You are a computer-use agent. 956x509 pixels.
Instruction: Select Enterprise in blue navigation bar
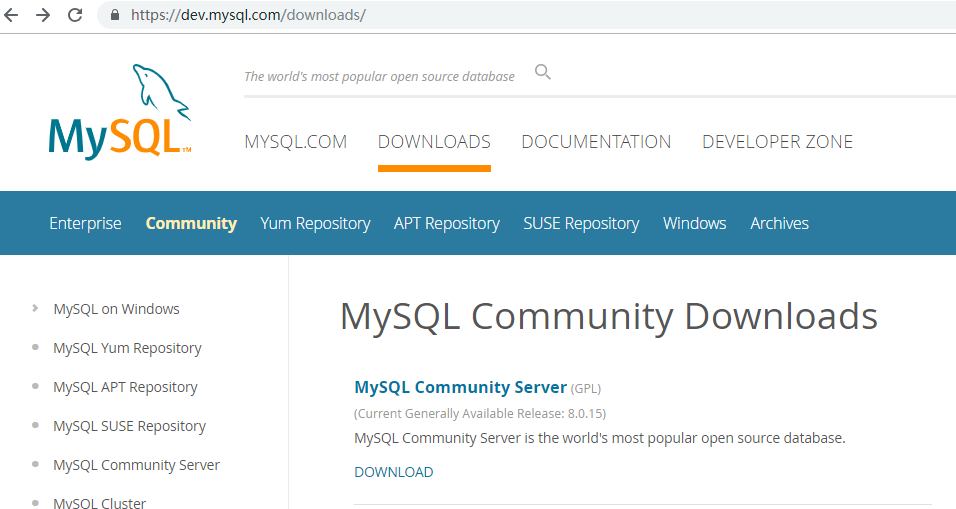tap(85, 224)
